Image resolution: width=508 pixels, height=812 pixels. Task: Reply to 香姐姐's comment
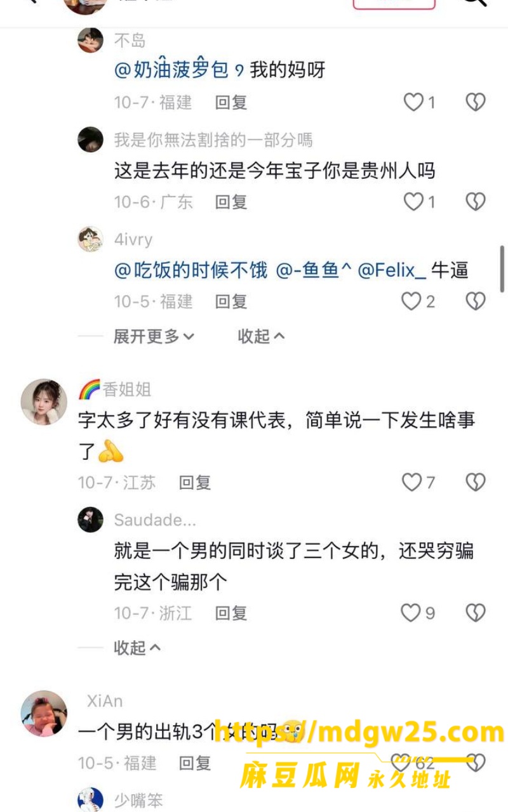tap(195, 483)
